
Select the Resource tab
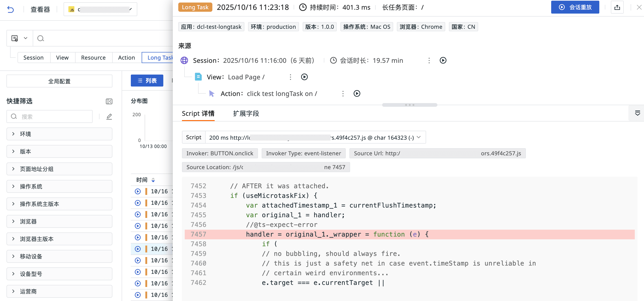pos(93,58)
